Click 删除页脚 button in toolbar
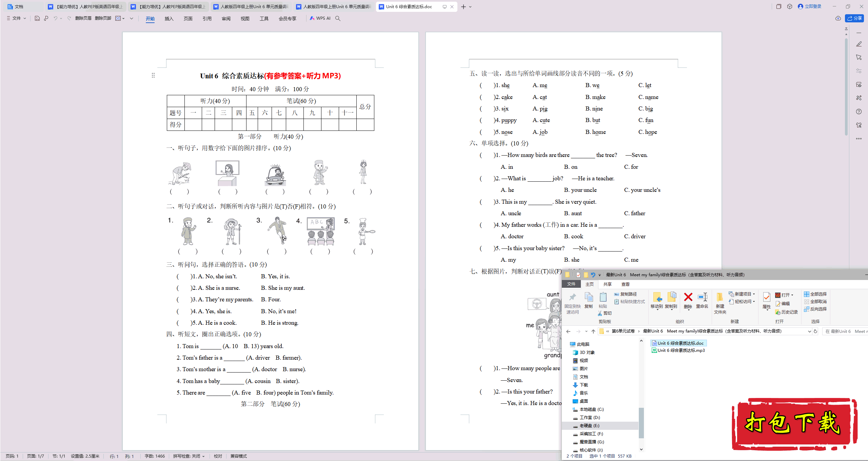The width and height of the screenshot is (868, 461). click(x=103, y=18)
